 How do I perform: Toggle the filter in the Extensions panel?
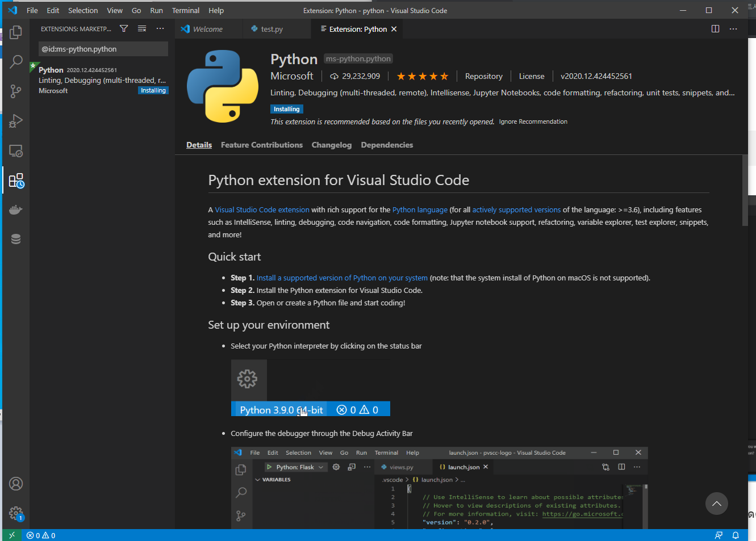tap(123, 28)
